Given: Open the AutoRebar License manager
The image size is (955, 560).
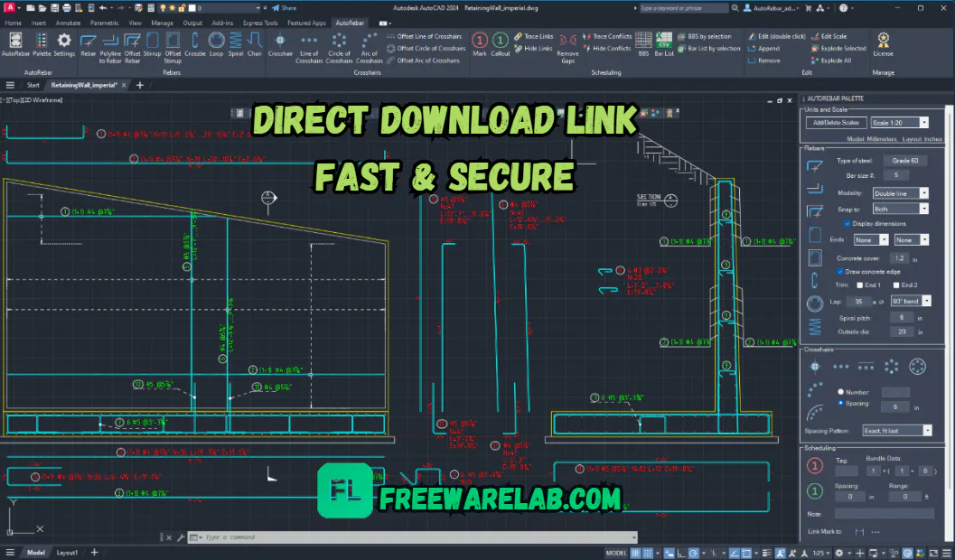Looking at the screenshot, I should 883,46.
